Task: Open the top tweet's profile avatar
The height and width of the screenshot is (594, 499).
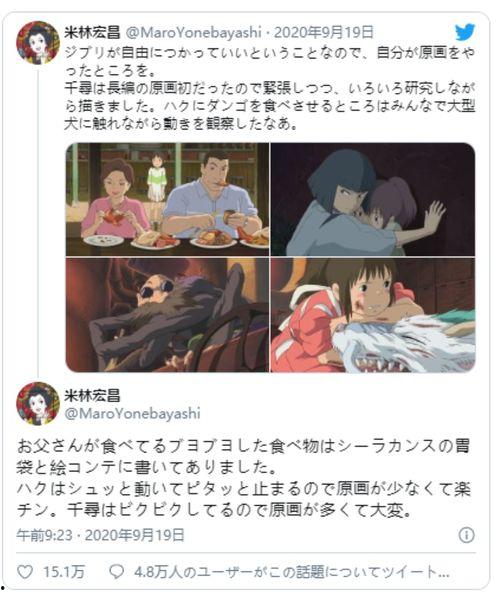Action: tap(38, 42)
